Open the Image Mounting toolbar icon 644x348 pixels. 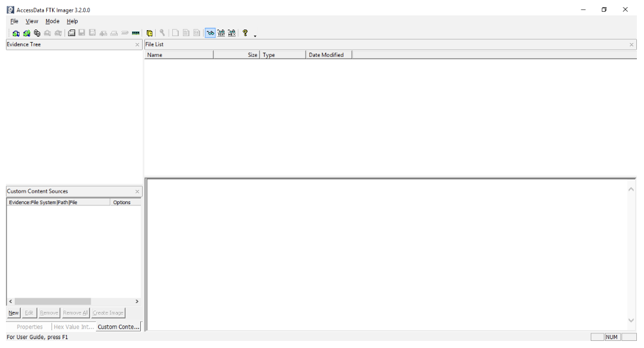coord(37,33)
